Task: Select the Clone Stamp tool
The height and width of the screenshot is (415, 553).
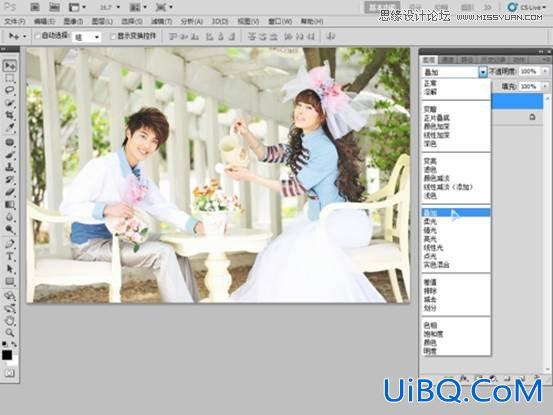Action: pyautogui.click(x=10, y=167)
